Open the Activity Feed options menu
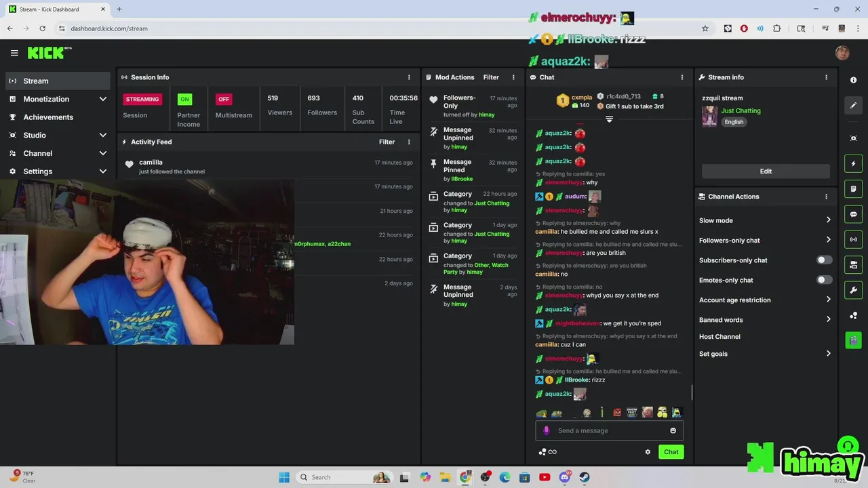This screenshot has width=868, height=488. point(409,142)
